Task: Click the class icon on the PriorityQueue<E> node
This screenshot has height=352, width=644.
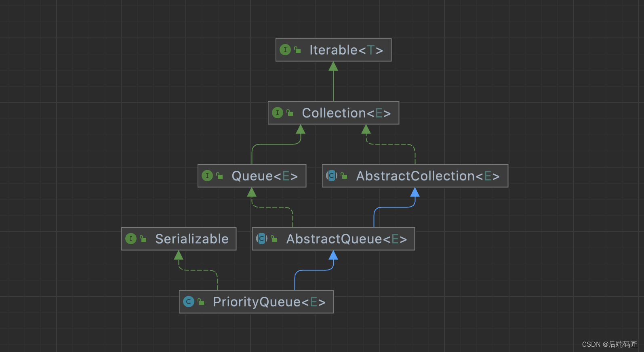Action: pyautogui.click(x=189, y=302)
